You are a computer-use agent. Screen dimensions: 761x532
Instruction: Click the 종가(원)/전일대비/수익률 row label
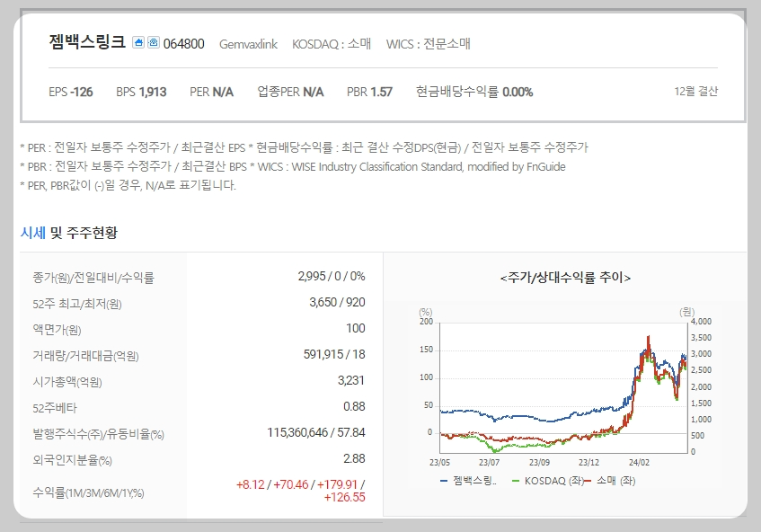point(93,279)
